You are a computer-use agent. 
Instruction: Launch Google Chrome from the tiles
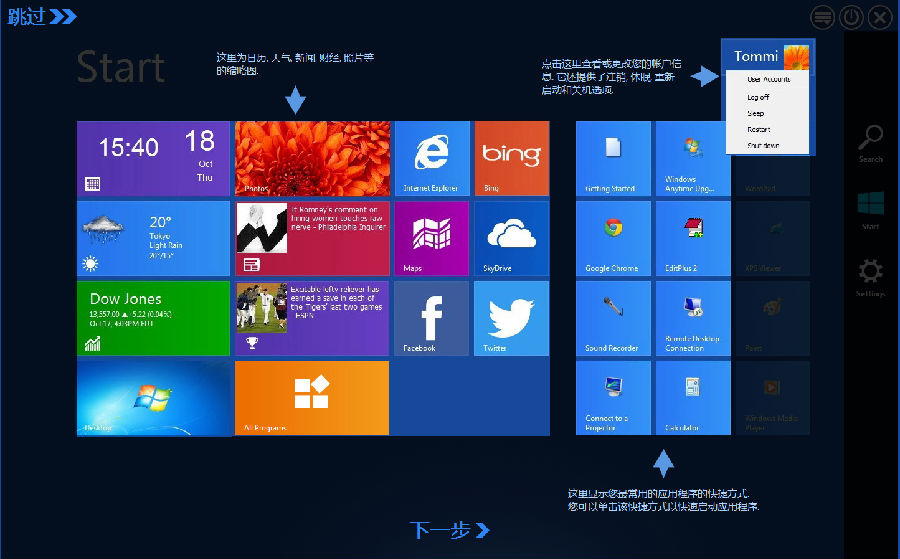(613, 238)
